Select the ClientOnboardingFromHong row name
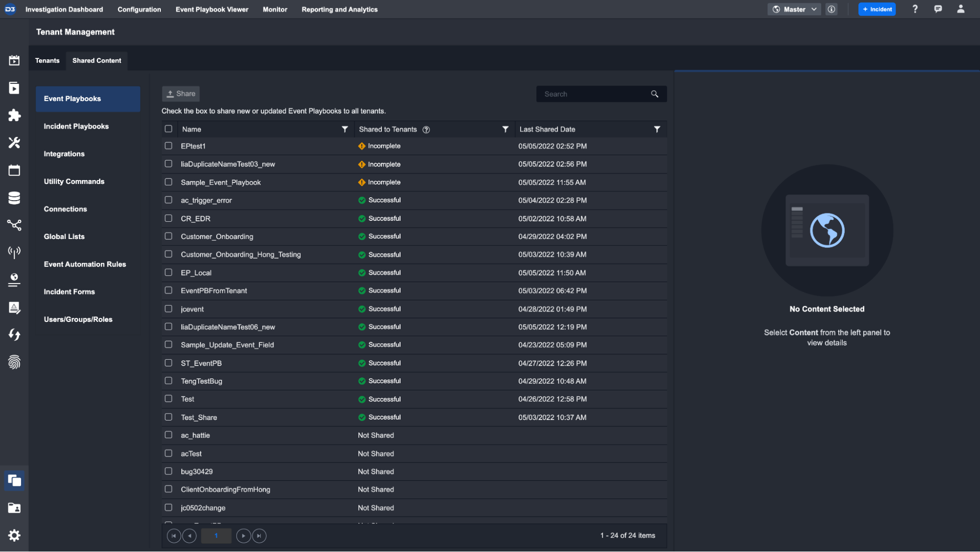Viewport: 980px width, 552px height. click(x=225, y=490)
